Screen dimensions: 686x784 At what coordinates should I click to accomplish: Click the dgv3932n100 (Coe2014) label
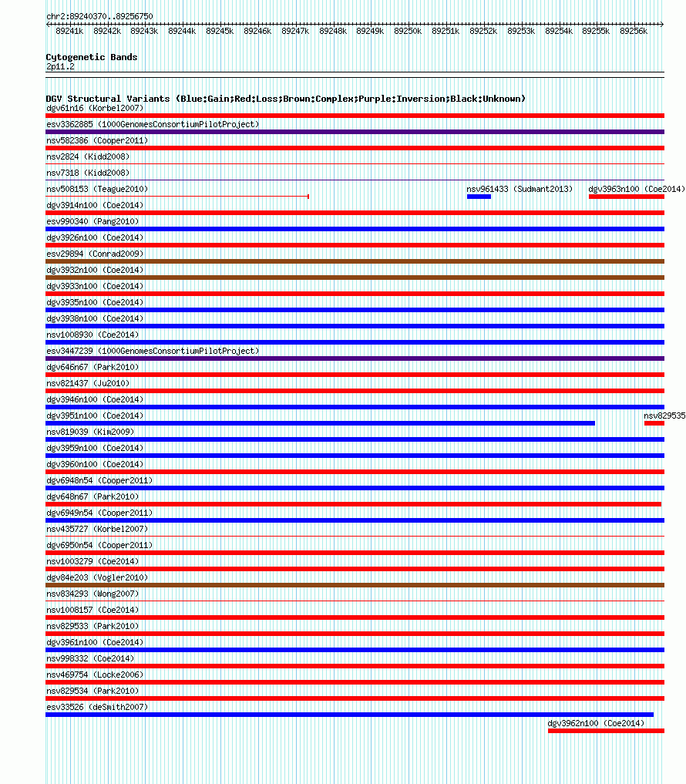click(95, 270)
